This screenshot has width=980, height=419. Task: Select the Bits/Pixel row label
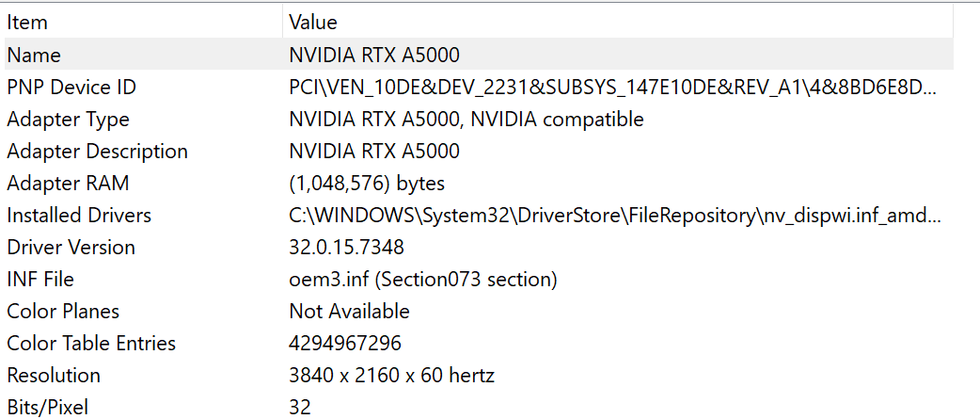click(47, 407)
